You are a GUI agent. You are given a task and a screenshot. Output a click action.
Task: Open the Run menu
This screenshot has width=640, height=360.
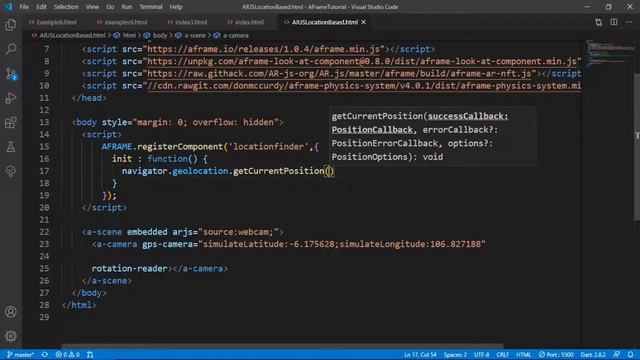[x=127, y=7]
